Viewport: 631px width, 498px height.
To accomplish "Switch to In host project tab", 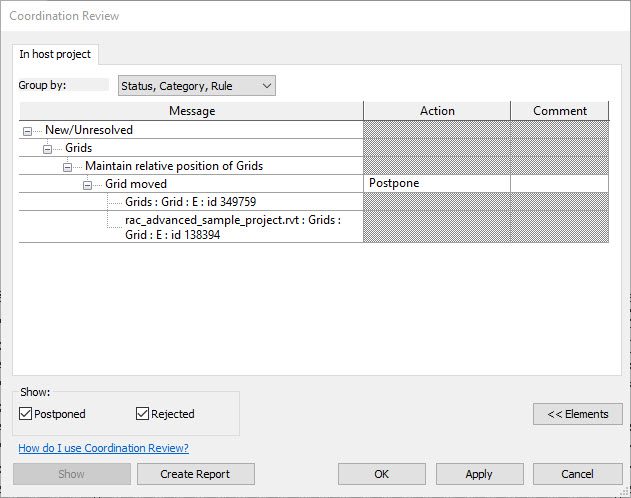I will click(55, 54).
